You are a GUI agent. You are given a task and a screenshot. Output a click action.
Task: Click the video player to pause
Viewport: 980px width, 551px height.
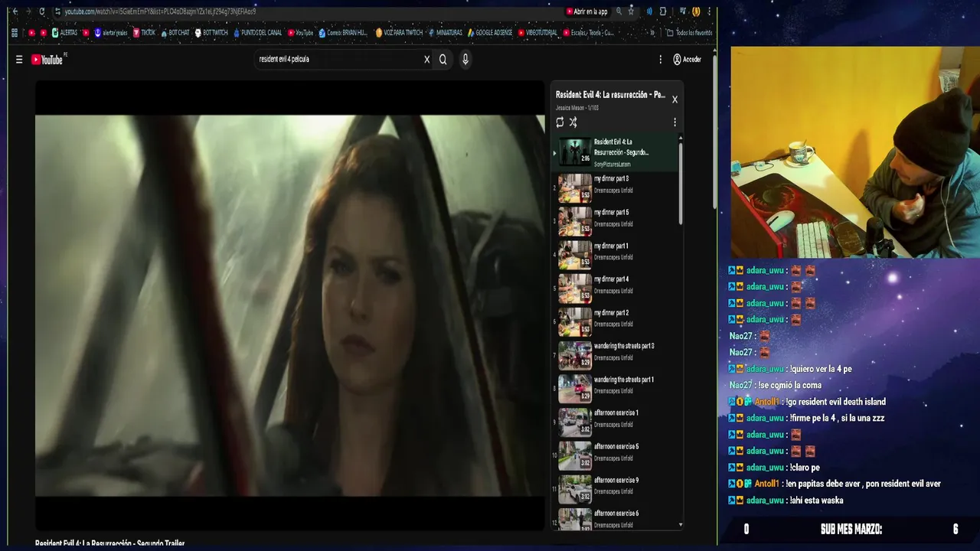click(x=289, y=306)
